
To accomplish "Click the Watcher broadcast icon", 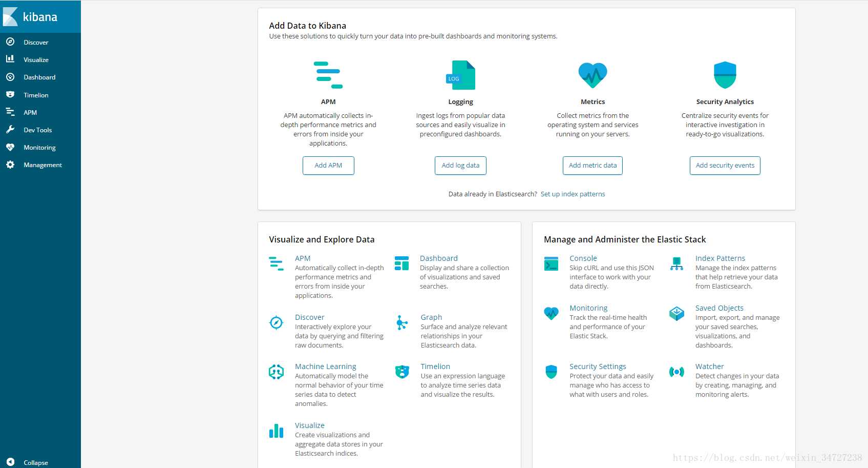I will tap(676, 372).
